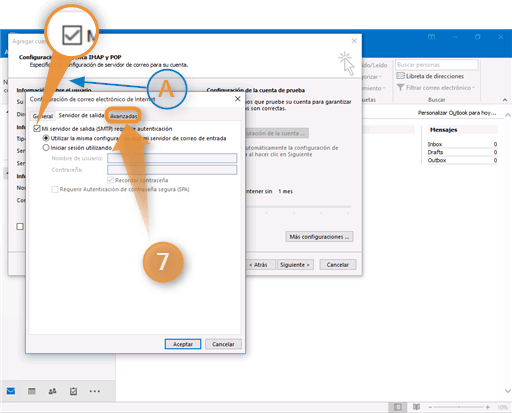Click Cancelar in the email settings dialog
The image size is (512, 413).
click(223, 344)
